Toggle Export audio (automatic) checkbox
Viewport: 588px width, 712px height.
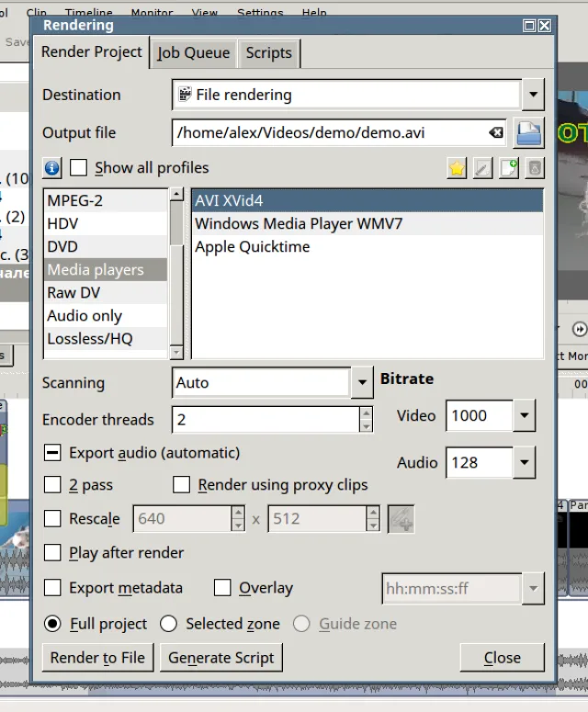[x=52, y=453]
